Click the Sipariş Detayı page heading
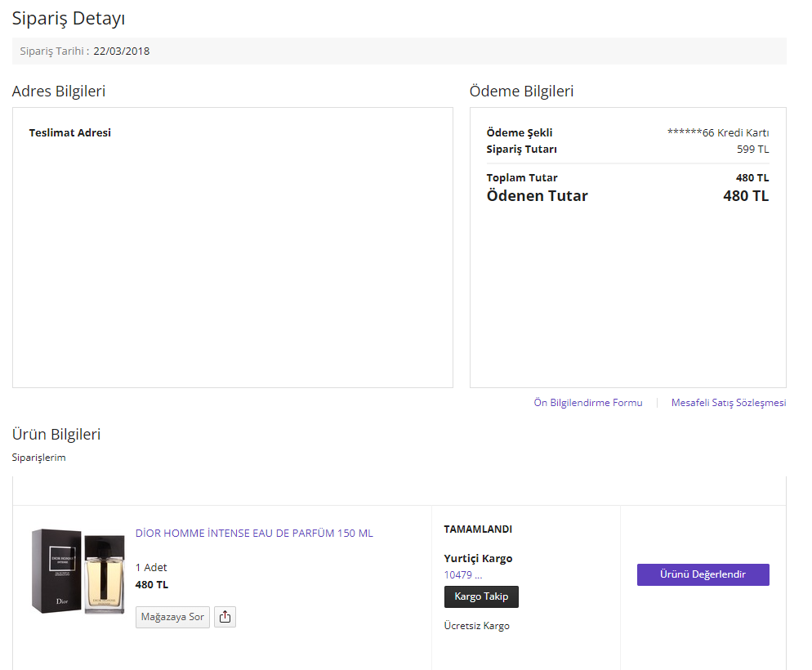Viewport: 812px width, 670px height. (x=69, y=18)
